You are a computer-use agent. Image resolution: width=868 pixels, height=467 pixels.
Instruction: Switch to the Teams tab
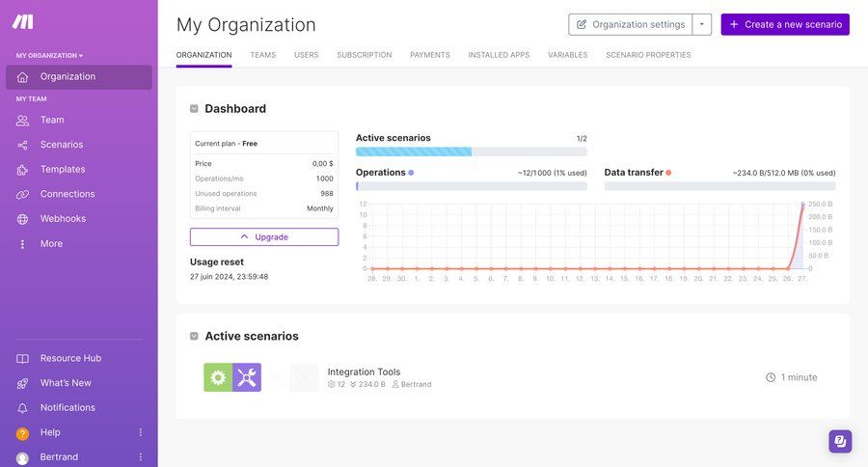(x=263, y=55)
